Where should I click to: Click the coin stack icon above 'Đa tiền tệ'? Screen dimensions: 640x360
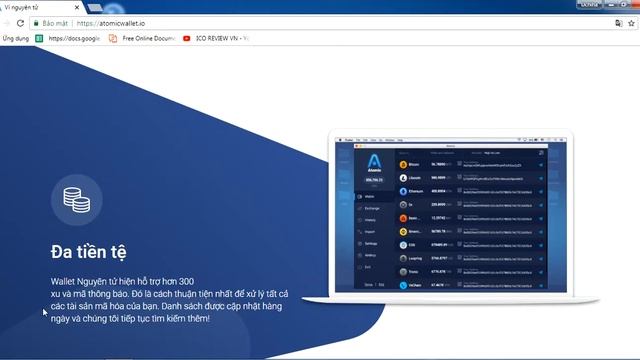[77, 200]
